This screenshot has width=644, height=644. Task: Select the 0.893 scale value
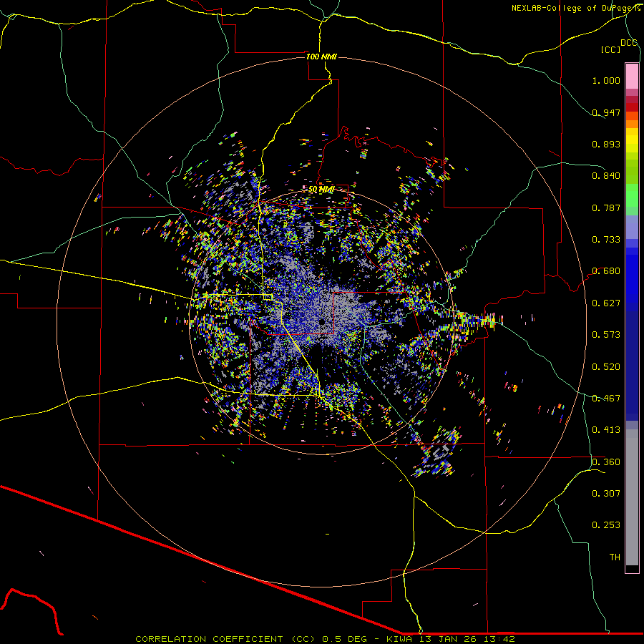(x=606, y=144)
